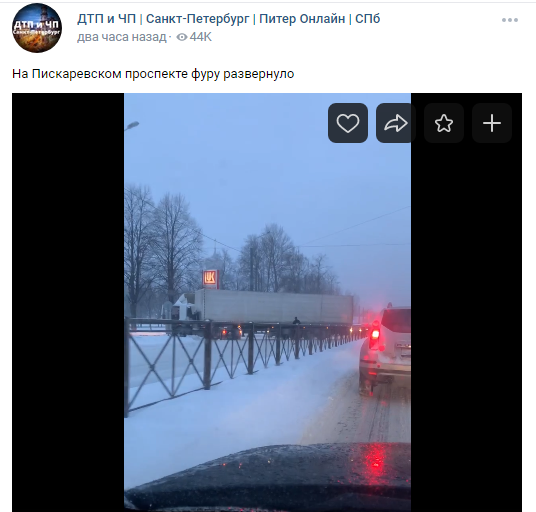Click the eye views counter icon
This screenshot has width=536, height=512.
pyautogui.click(x=182, y=37)
